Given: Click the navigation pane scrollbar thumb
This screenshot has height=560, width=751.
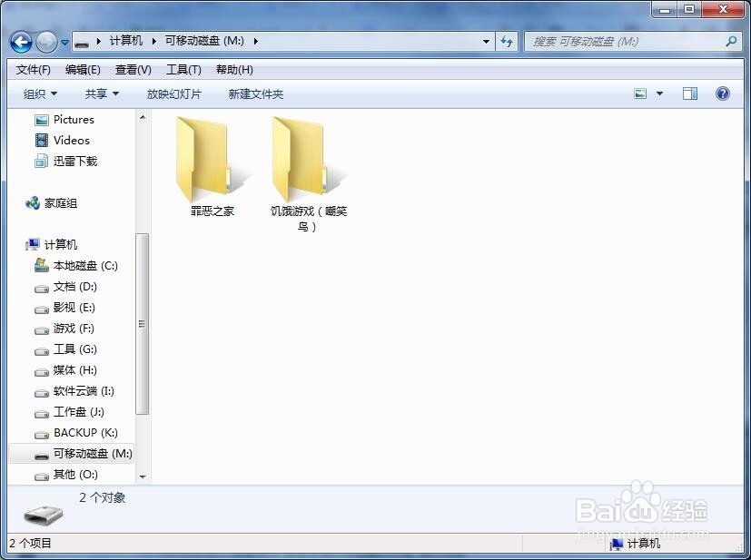Looking at the screenshot, I should [143, 324].
